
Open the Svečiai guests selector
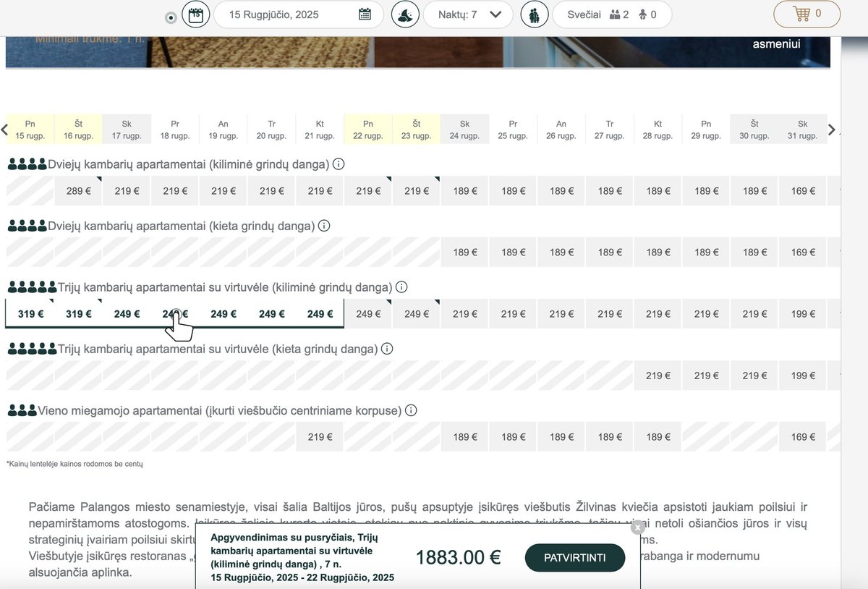[x=612, y=14]
